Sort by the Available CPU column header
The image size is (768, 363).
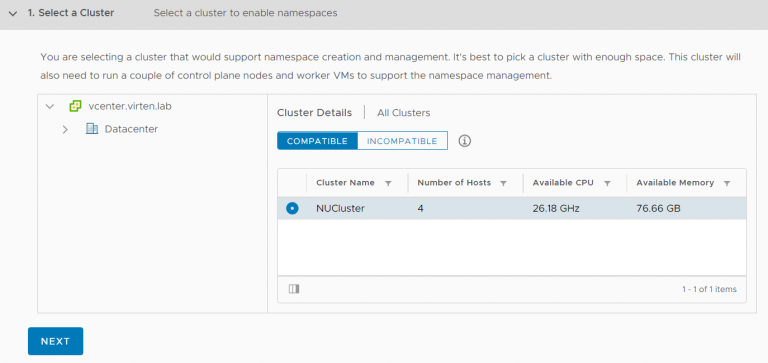563,183
